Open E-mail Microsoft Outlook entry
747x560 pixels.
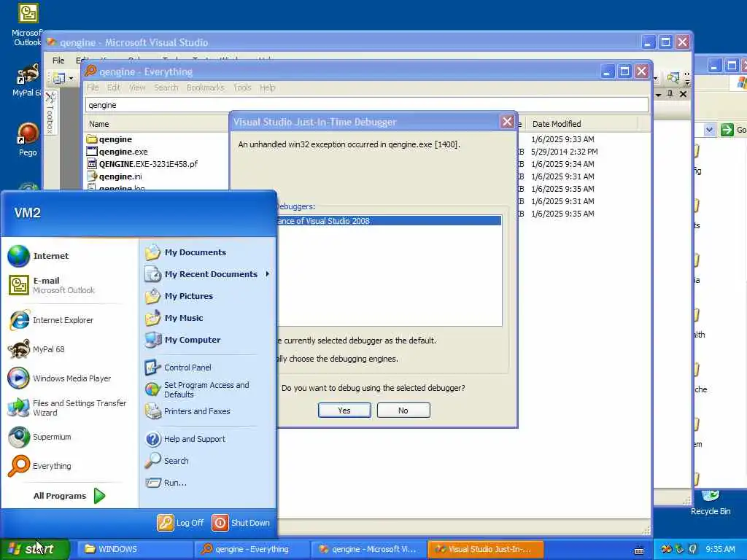(x=52, y=285)
